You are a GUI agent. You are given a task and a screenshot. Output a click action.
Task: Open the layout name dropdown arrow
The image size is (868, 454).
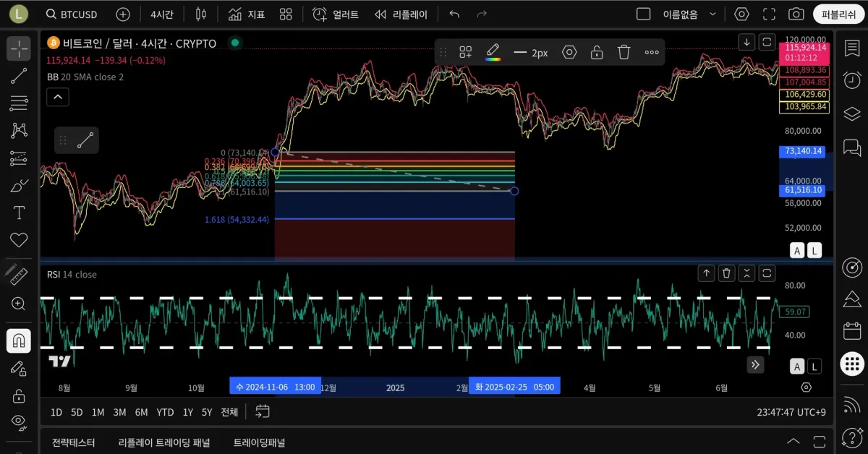(713, 14)
